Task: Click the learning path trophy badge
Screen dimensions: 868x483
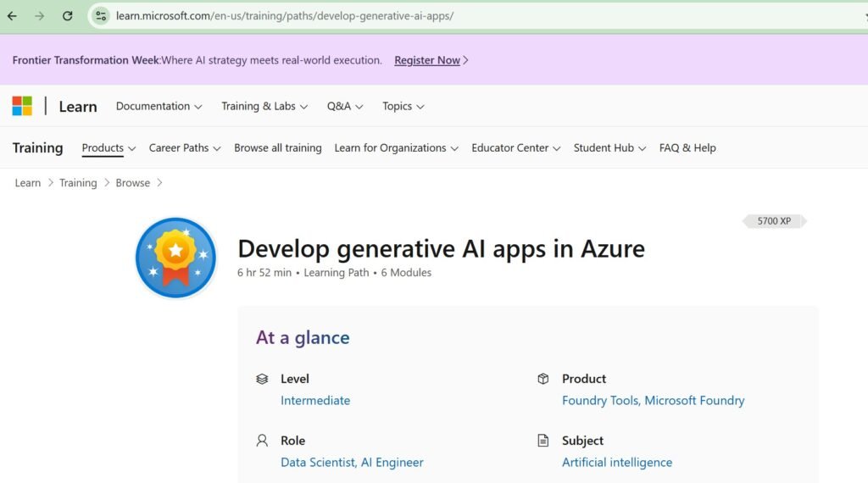Action: coord(175,258)
